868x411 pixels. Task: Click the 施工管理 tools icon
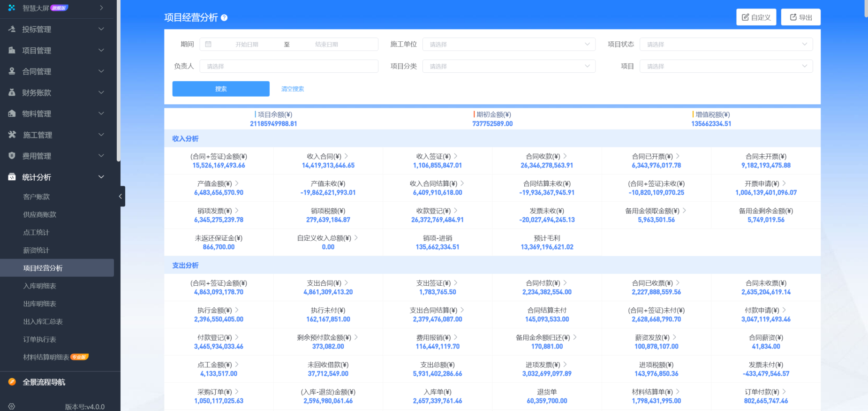(x=12, y=135)
